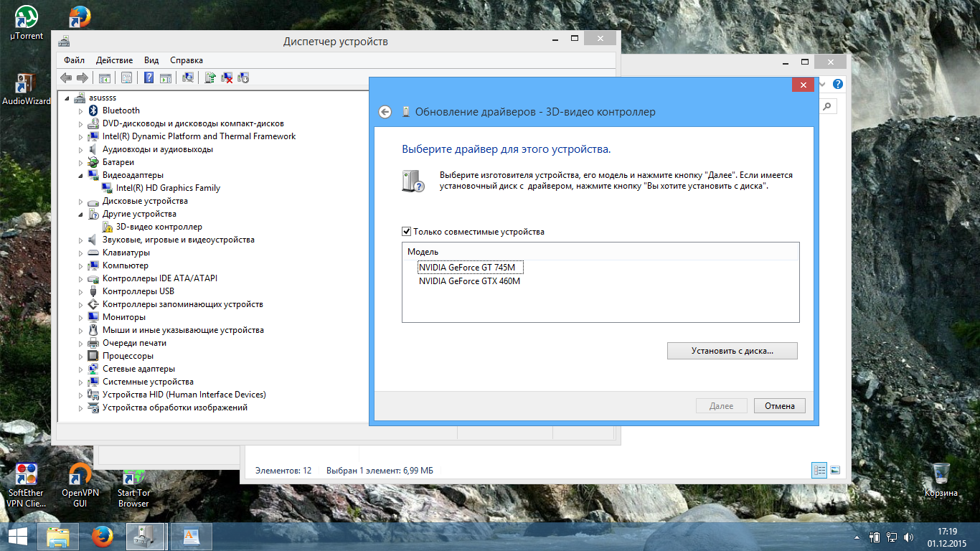Expand Explorer ribbon chevron near help icon
980x551 pixels.
pyautogui.click(x=822, y=84)
